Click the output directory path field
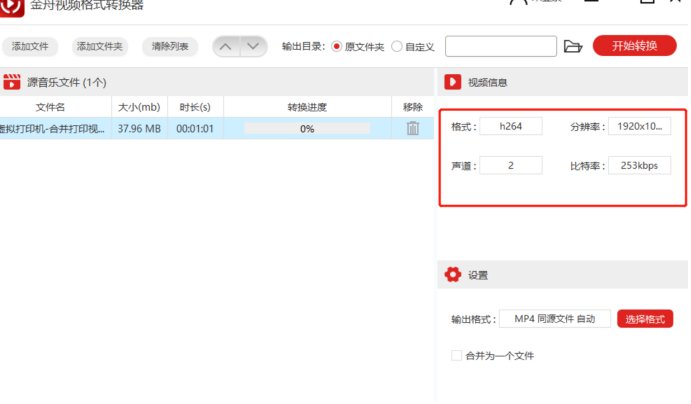The height and width of the screenshot is (404, 691). [501, 46]
